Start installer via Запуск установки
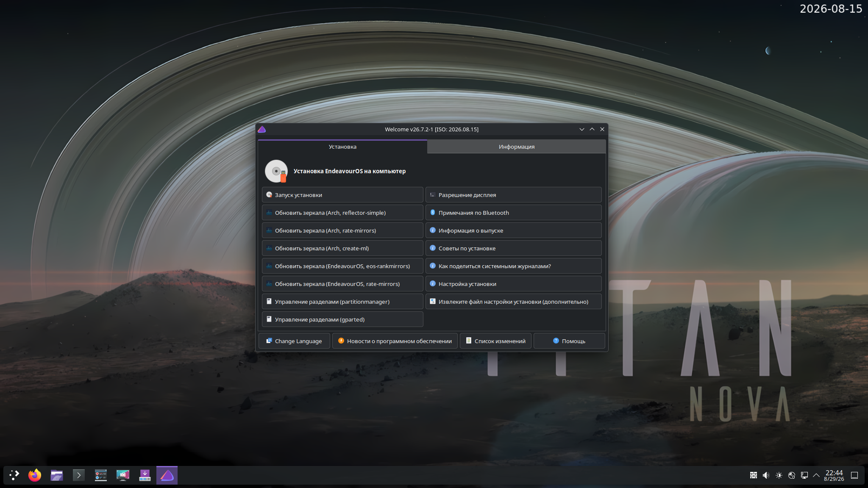Screen dimensions: 868x488 (x=342, y=195)
